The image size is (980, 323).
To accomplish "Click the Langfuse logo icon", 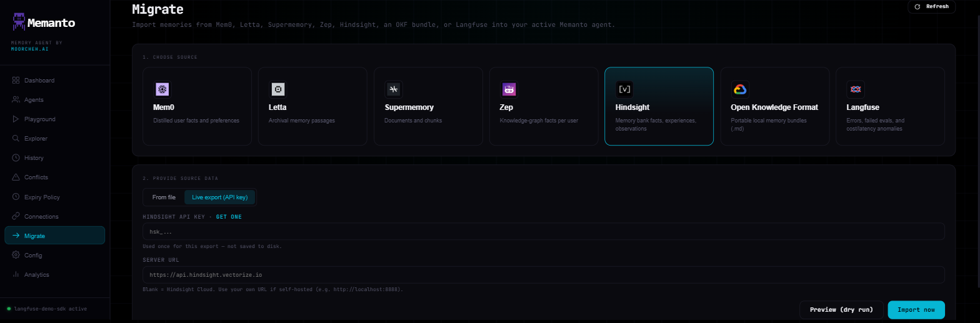I will click(x=855, y=89).
